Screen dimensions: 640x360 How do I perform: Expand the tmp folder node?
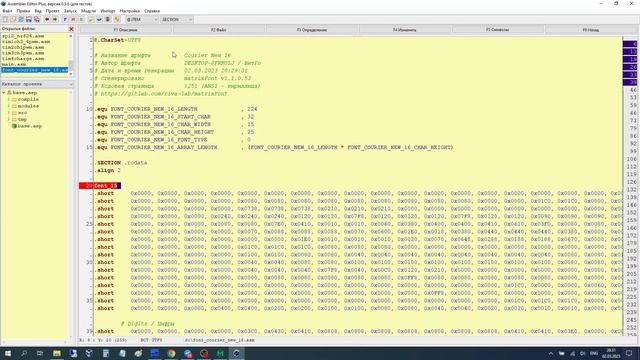tap(9, 119)
